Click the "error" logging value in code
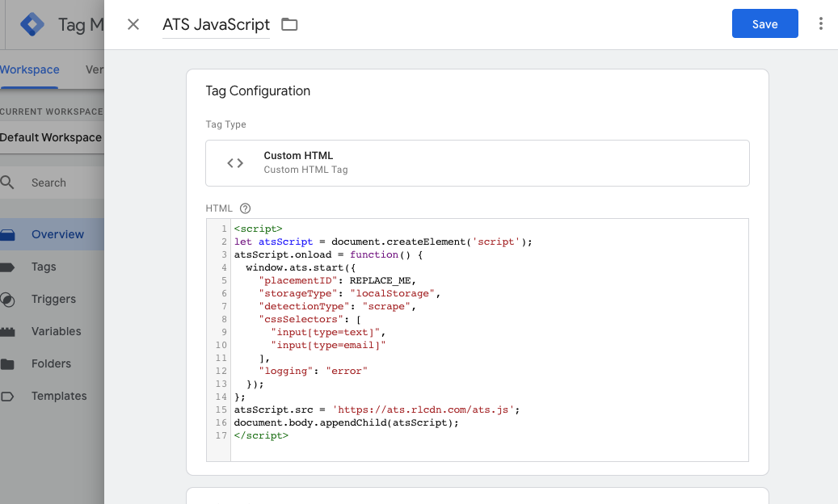838x504 pixels. coord(347,371)
